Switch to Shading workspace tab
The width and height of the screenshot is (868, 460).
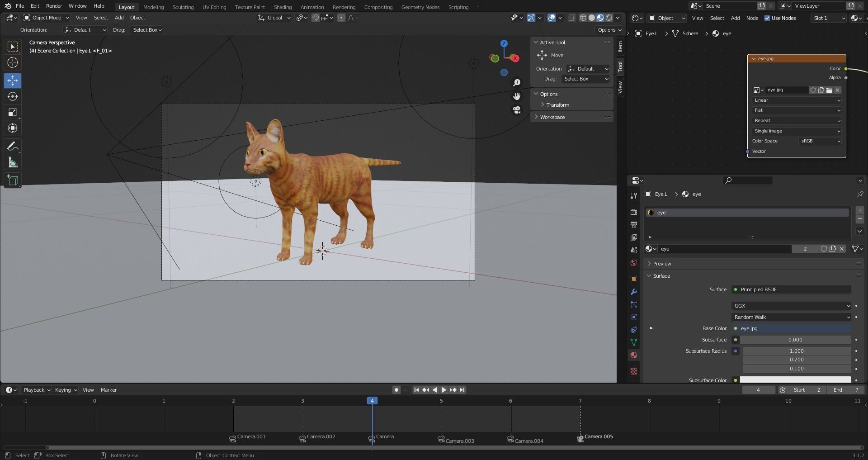tap(283, 7)
